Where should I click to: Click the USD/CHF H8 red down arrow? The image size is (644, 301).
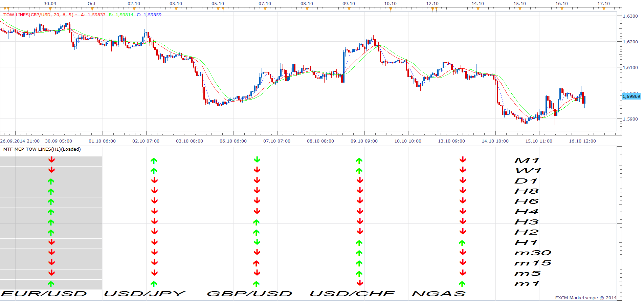click(x=360, y=190)
